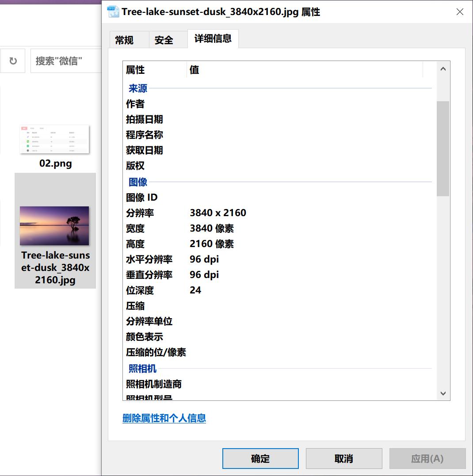Click the scrollbar down arrow in details list

[443, 393]
